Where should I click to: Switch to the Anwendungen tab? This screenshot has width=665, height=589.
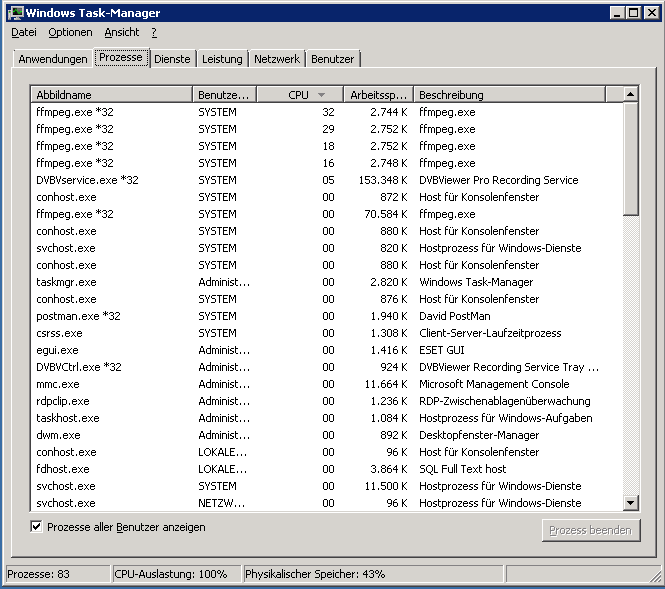(x=53, y=59)
